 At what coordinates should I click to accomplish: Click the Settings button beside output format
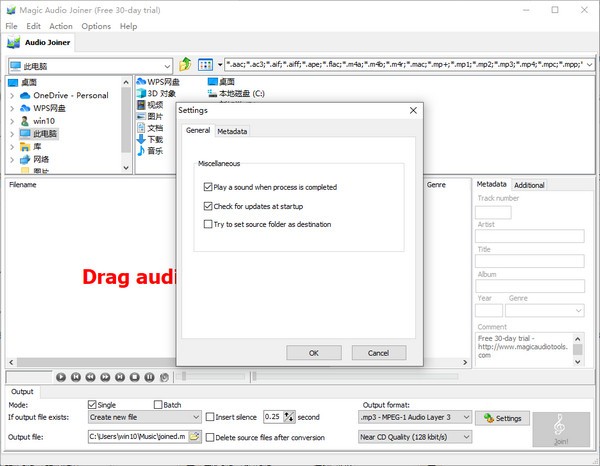[x=502, y=418]
